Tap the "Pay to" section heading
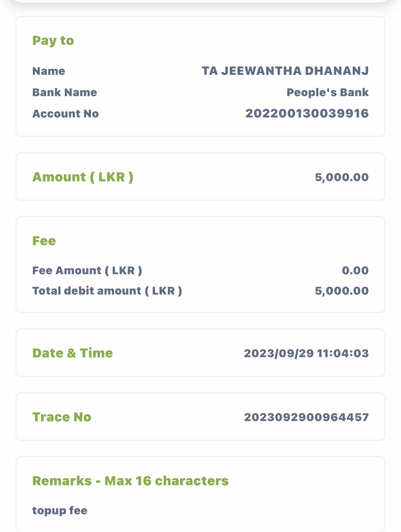401x532 pixels. (53, 41)
